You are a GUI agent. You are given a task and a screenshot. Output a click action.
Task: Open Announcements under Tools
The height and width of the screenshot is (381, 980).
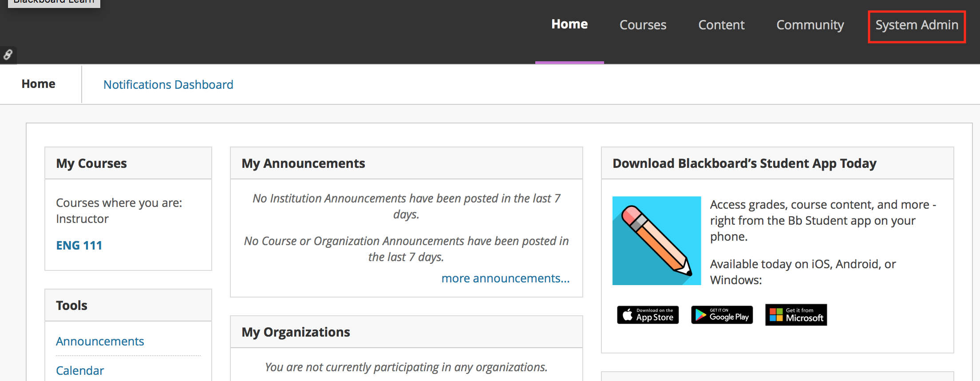100,341
